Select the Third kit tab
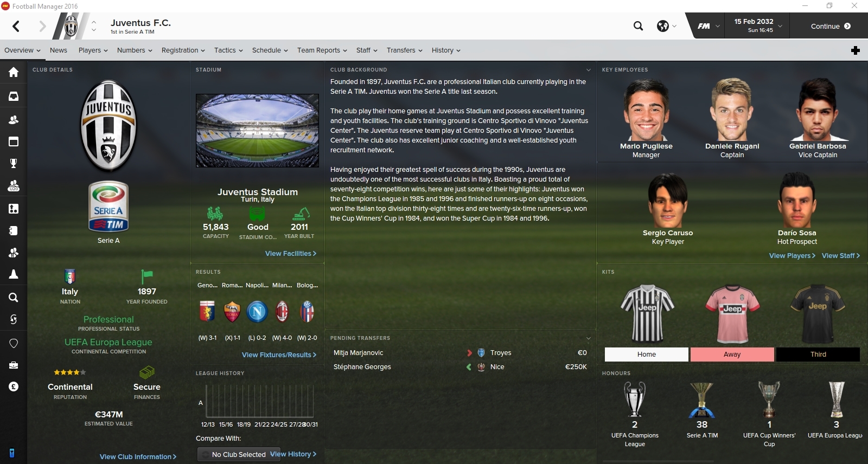The image size is (868, 464). pyautogui.click(x=818, y=355)
